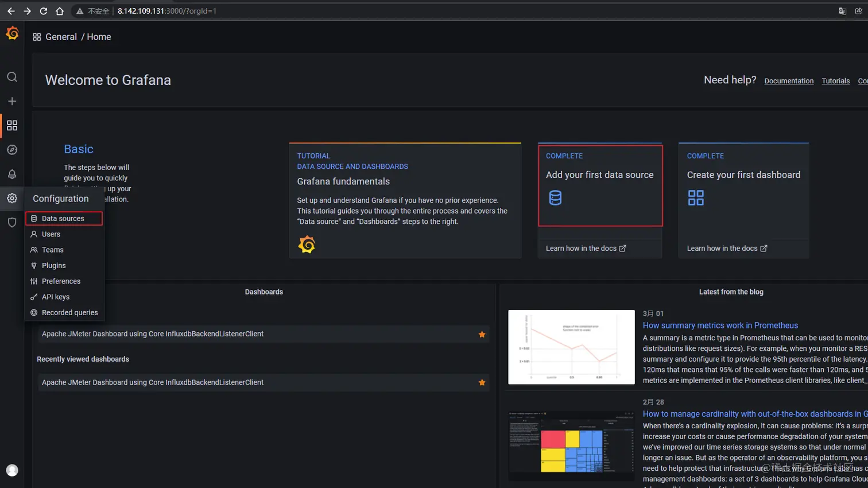Click the Create (plus) icon in sidebar
The image size is (868, 488).
(12, 101)
